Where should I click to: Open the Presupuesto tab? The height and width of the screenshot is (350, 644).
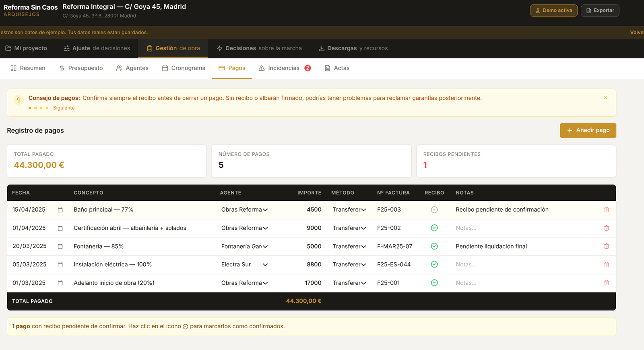click(81, 68)
